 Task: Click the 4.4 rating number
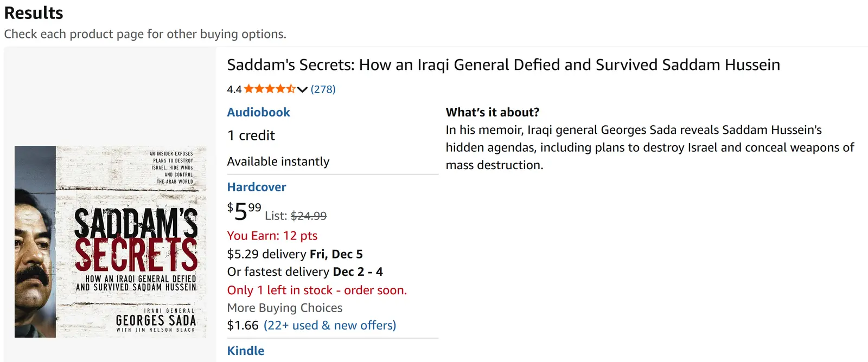click(234, 89)
